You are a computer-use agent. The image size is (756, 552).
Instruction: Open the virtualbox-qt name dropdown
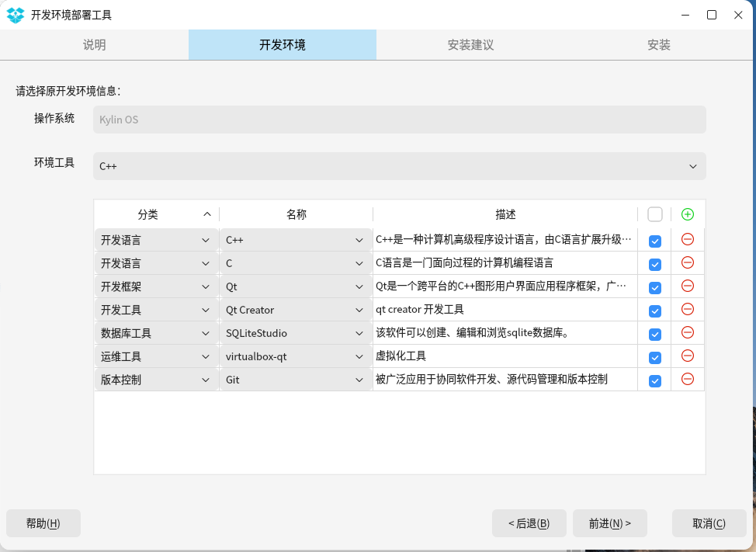[x=296, y=357]
